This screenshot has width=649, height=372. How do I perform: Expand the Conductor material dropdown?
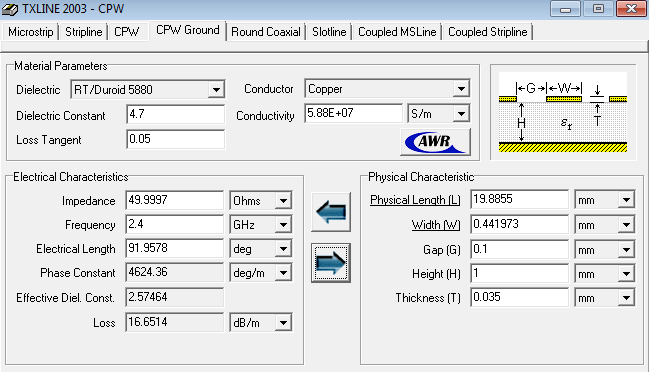(x=461, y=88)
